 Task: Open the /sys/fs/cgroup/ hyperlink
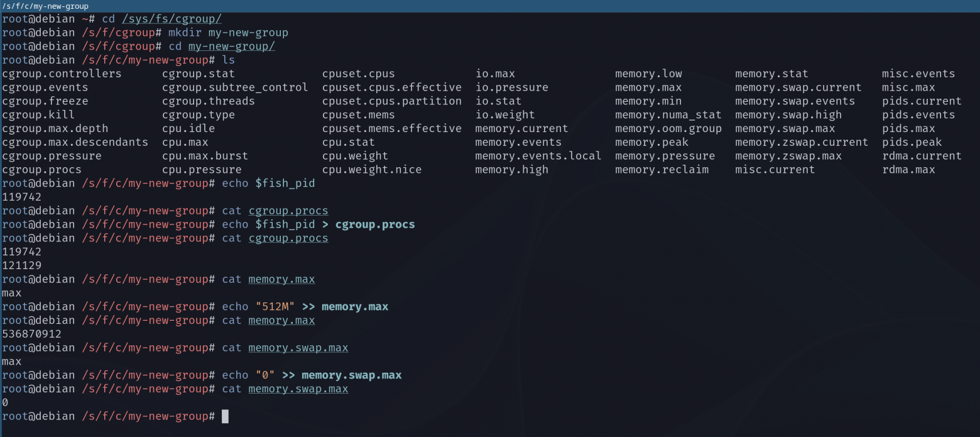tap(171, 18)
